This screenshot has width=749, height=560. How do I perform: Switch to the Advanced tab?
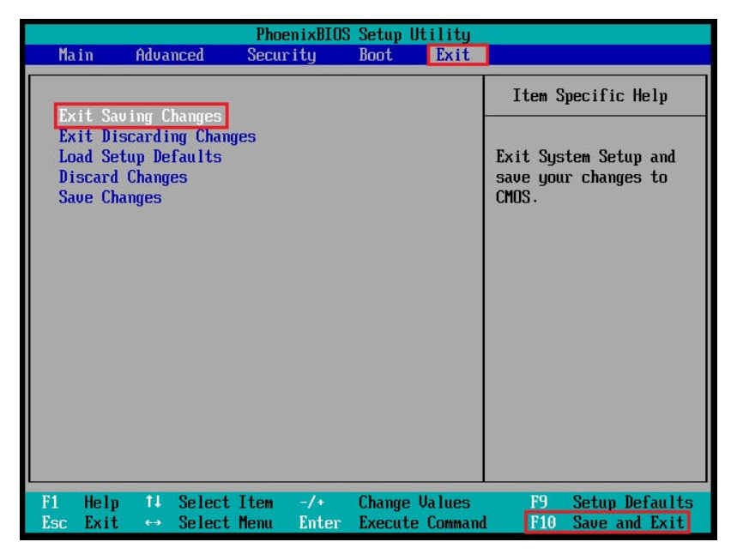point(170,55)
